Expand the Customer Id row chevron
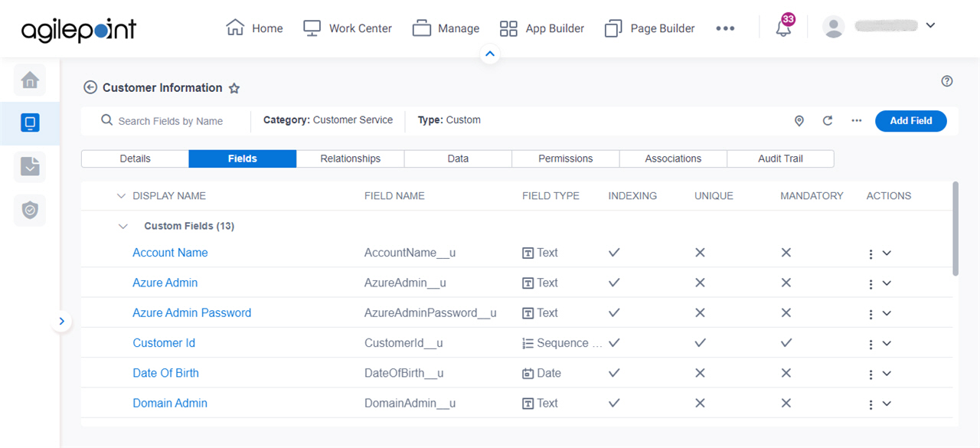The image size is (980, 448). [x=887, y=343]
